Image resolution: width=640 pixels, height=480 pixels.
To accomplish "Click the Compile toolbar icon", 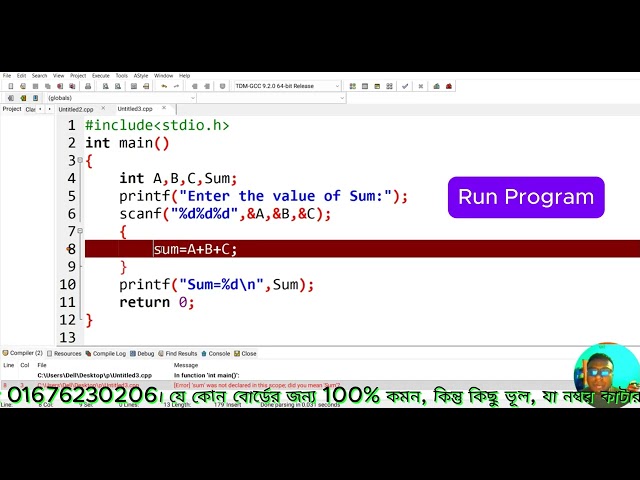I will click(353, 86).
